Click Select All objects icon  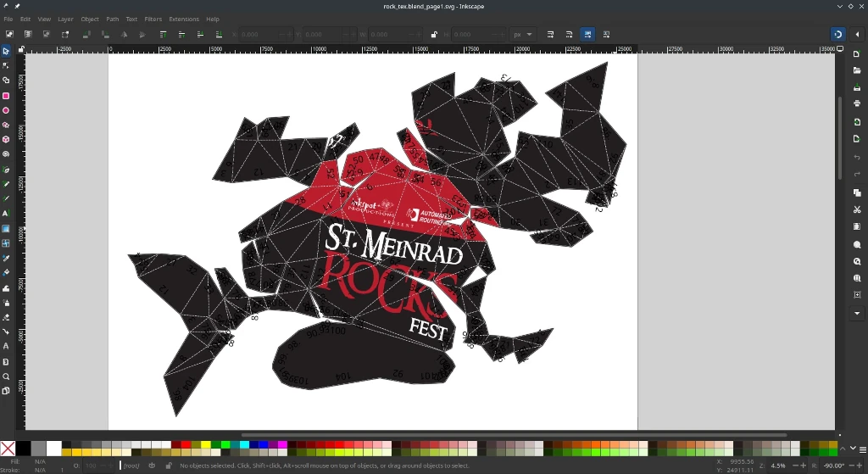(x=9, y=34)
